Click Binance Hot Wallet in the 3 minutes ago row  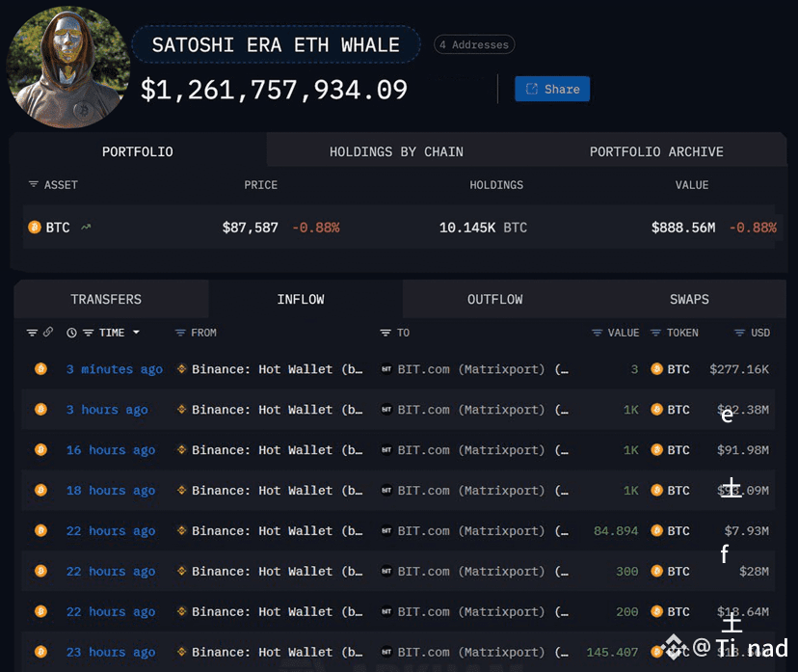tap(277, 369)
